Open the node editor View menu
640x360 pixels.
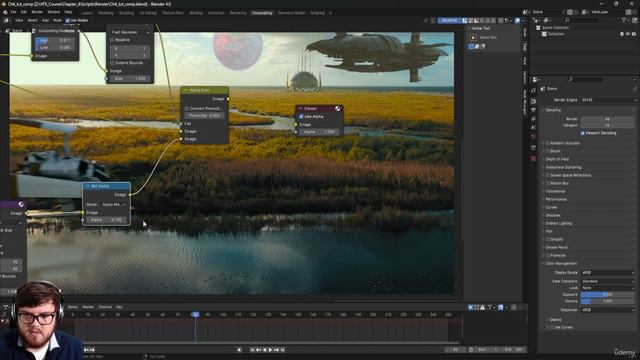point(19,20)
